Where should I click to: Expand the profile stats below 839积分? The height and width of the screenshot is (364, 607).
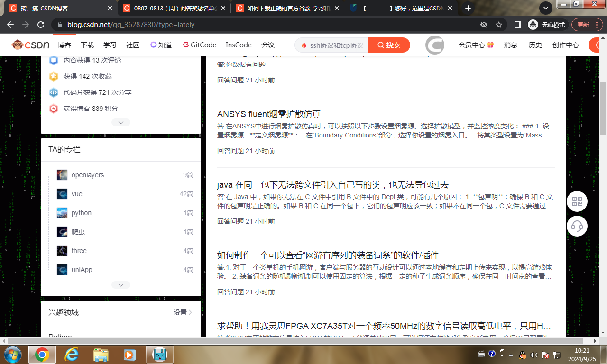click(121, 122)
